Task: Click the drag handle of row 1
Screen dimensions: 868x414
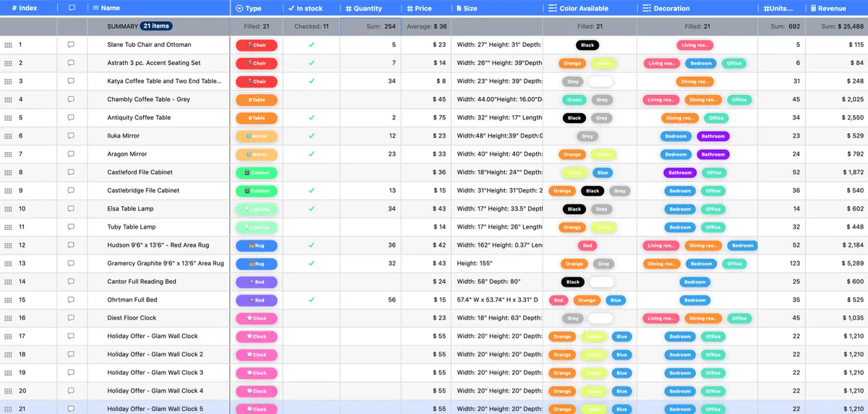Action: click(8, 45)
